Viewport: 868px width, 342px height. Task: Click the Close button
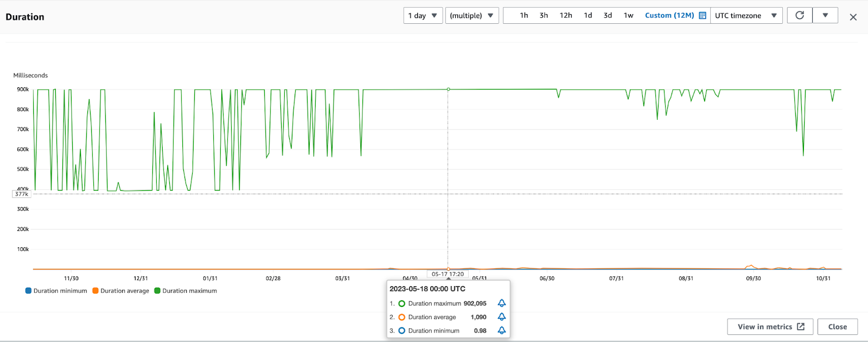pos(838,327)
